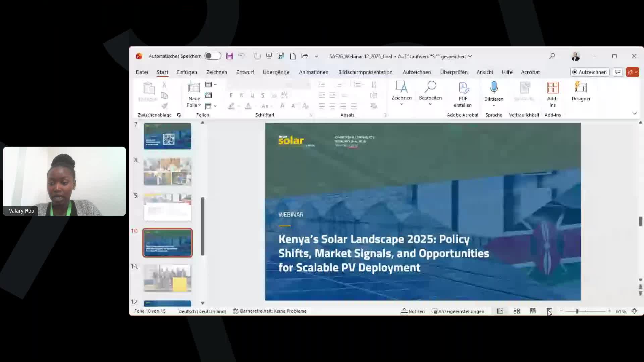The image size is (644, 362).
Task: Expand the collapsed ribbon options chevron
Action: (x=635, y=114)
